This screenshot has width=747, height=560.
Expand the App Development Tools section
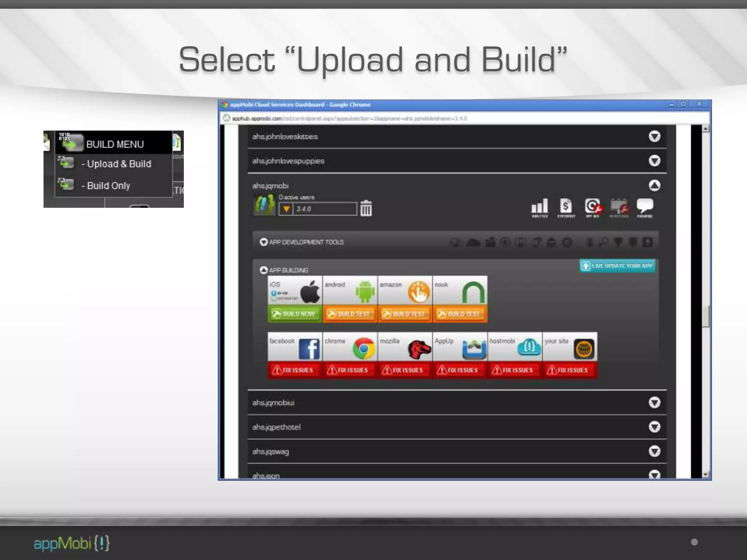264,242
